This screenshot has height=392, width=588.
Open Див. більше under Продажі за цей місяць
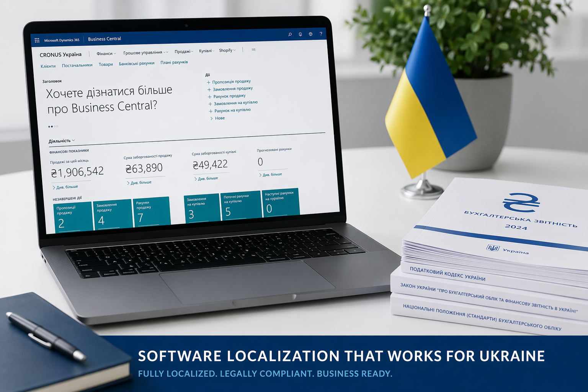65,187
